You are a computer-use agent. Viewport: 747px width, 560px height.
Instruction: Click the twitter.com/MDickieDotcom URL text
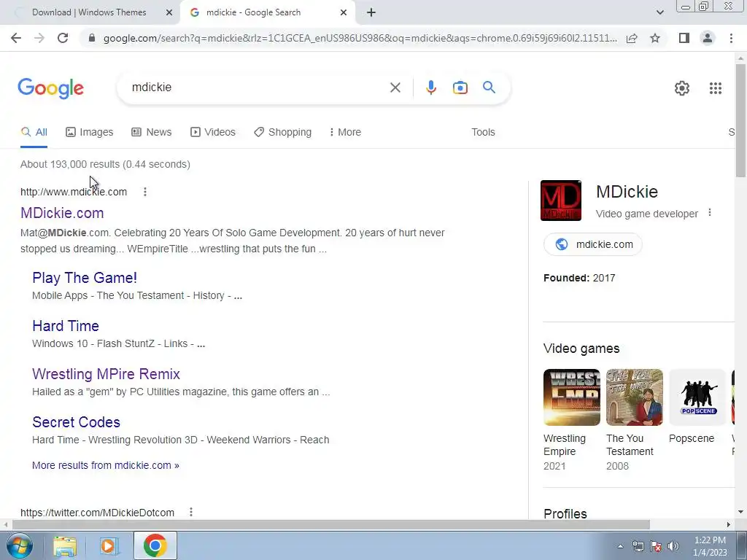97,513
